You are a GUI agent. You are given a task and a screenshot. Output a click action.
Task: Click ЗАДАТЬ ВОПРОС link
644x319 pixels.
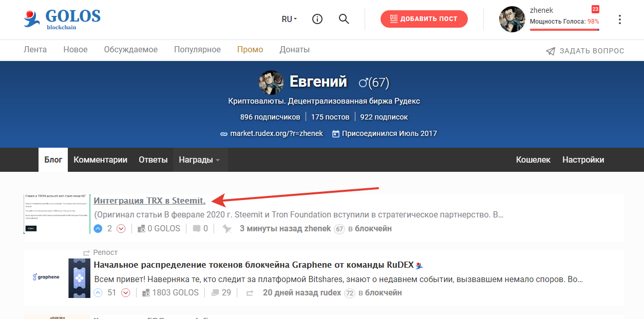592,51
